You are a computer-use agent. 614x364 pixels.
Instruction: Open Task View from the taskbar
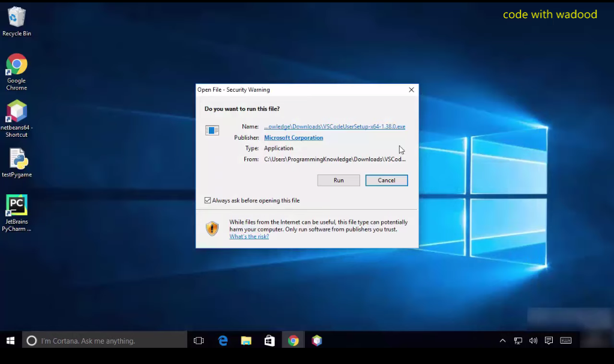pos(199,341)
